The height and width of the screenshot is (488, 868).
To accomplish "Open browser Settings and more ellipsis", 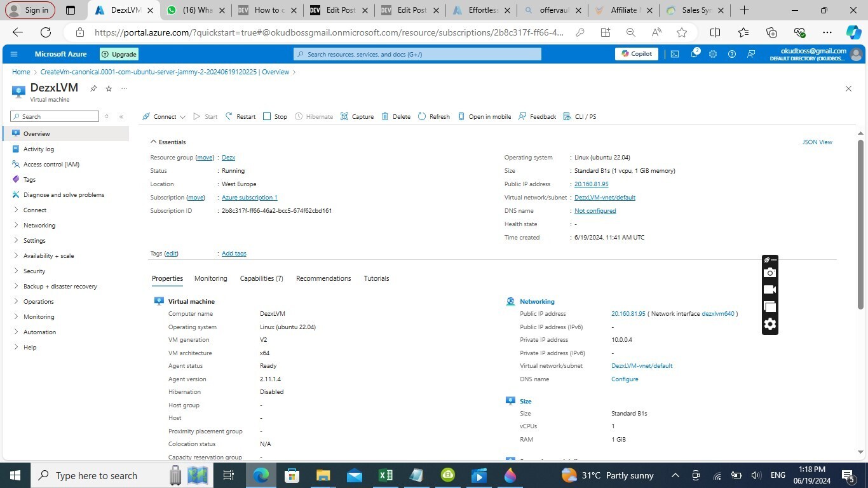I will click(x=827, y=32).
